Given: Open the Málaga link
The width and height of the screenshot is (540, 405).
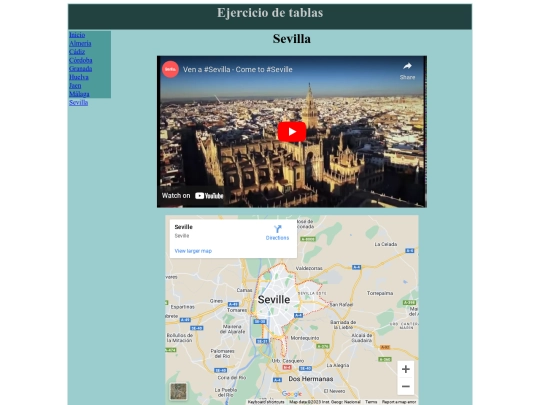Looking at the screenshot, I should point(79,94).
